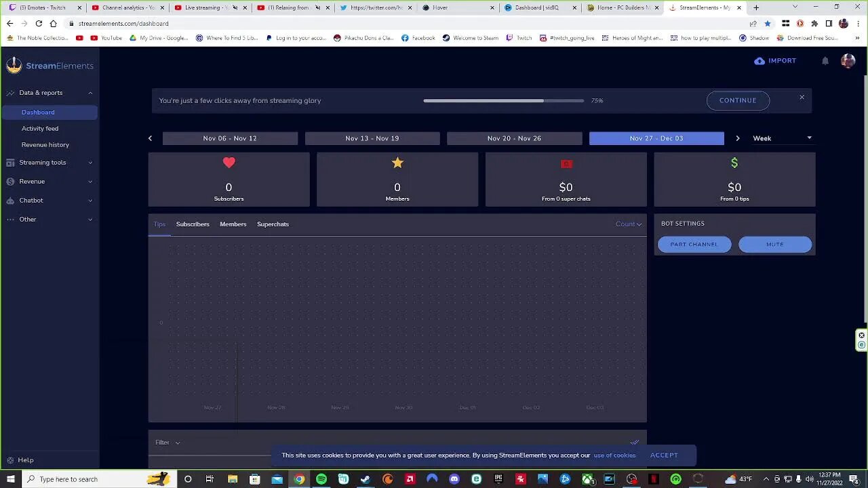Select the Nov 20 - Nov 26 range
Screen dimensions: 868x488
(x=514, y=138)
